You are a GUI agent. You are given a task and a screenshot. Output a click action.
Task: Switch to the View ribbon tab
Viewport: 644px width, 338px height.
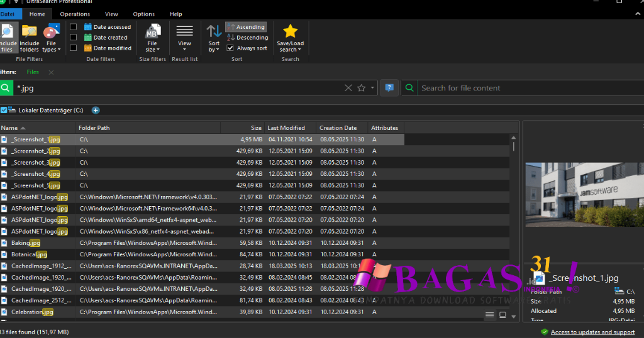click(x=111, y=14)
